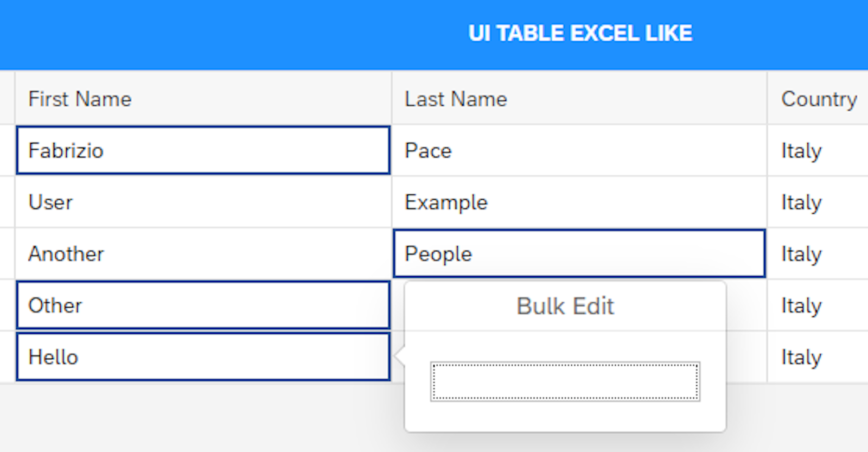The image size is (868, 452).
Task: Click the Example last name cell
Action: [x=579, y=202]
